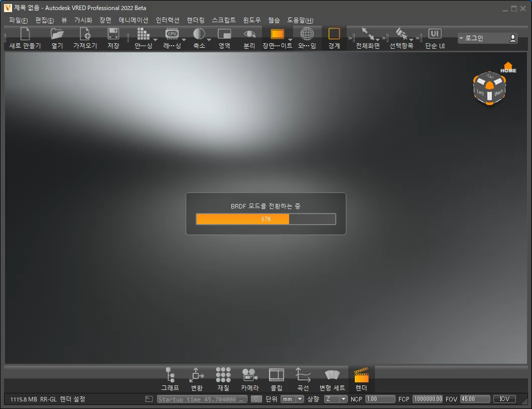Viewport: 532px width, 409px height.
Task: Select the 가져오기 (Import) toolbar icon
Action: pos(84,35)
